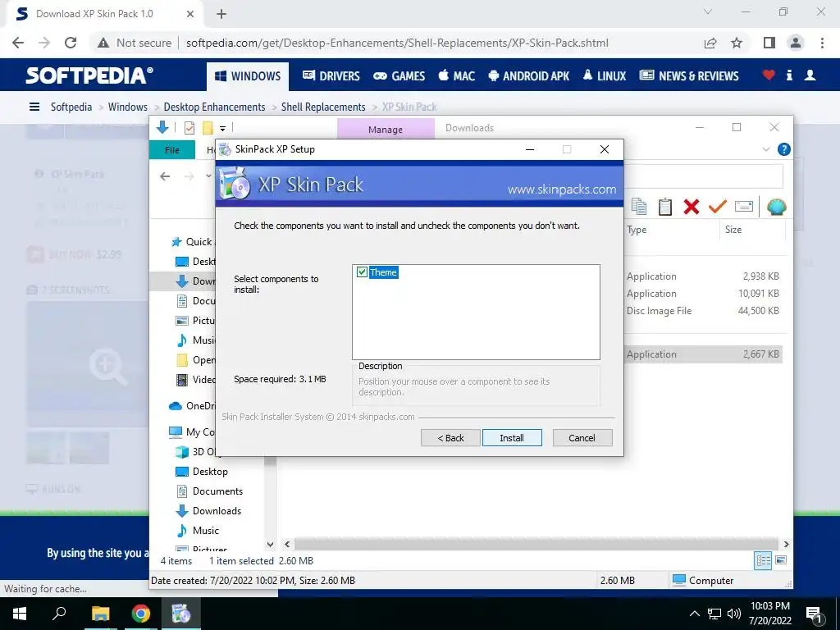Expand the File Explorer ribbon chevron

pyautogui.click(x=766, y=149)
